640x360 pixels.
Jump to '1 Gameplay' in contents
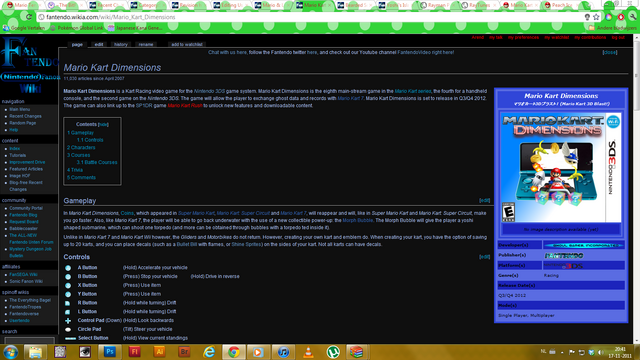click(x=80, y=133)
